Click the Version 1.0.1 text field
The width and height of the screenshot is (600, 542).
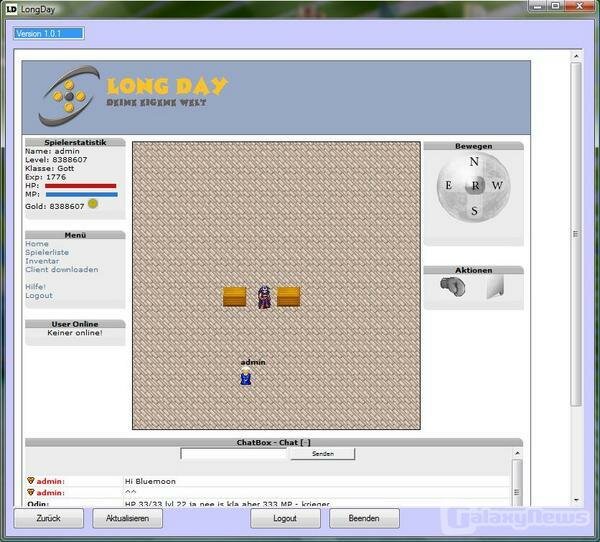click(x=49, y=34)
